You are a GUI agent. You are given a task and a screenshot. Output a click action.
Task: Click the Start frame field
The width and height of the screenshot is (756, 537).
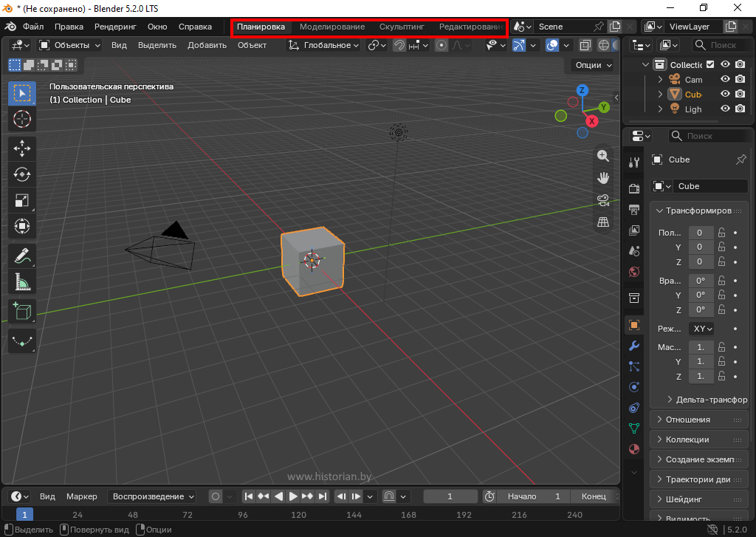[533, 496]
